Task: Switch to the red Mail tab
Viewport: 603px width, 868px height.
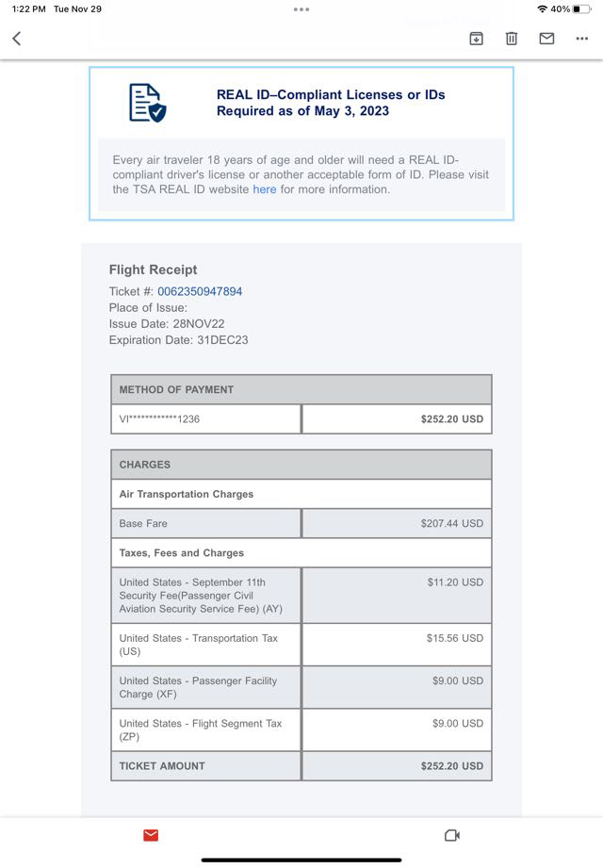Action: click(151, 835)
